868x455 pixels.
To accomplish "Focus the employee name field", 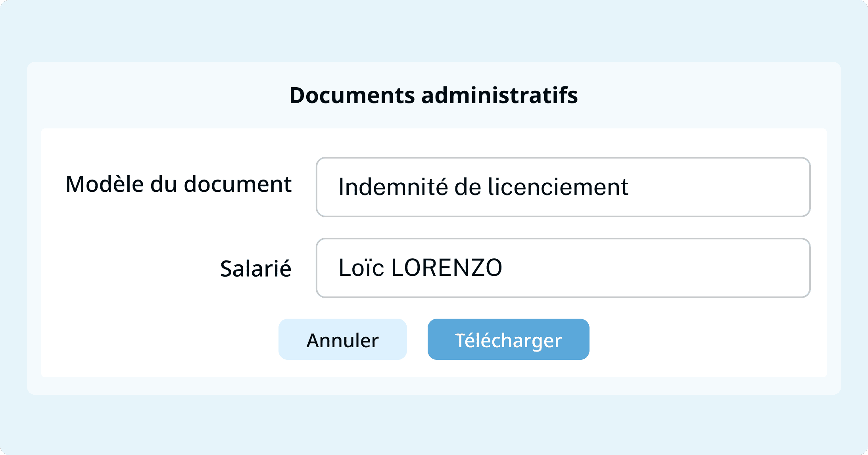I will [563, 268].
